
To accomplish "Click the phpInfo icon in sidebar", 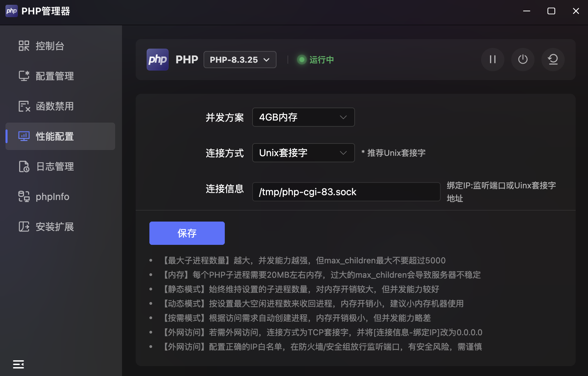I will pyautogui.click(x=24, y=197).
